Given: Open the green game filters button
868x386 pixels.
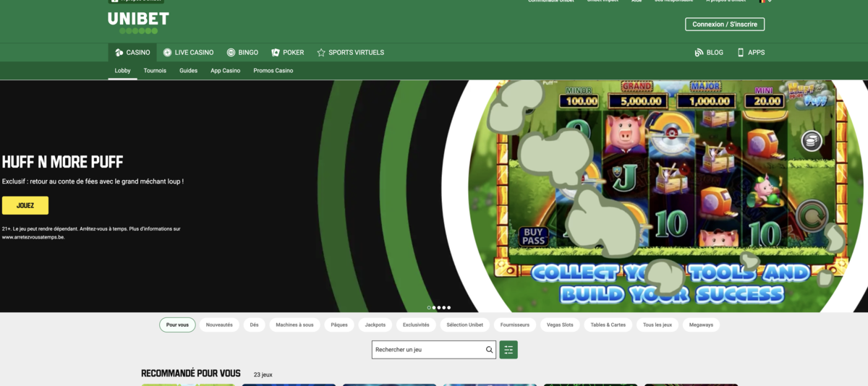Looking at the screenshot, I should pyautogui.click(x=509, y=350).
